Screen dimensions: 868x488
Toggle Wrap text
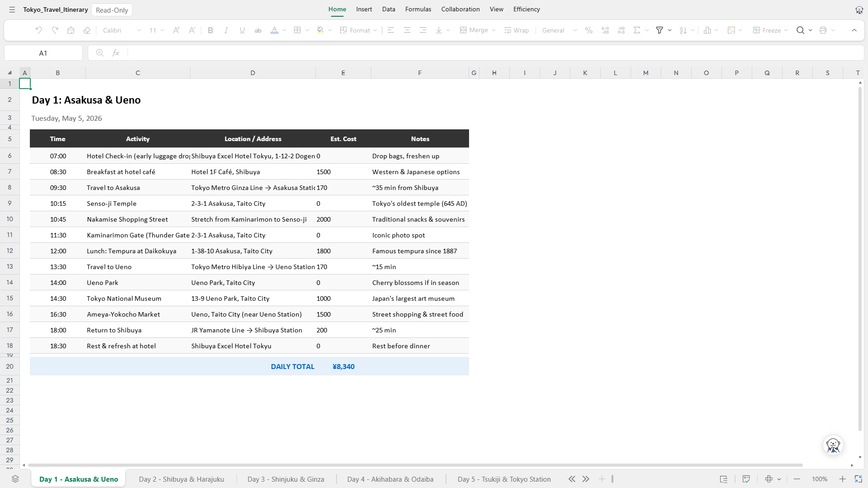tap(517, 30)
